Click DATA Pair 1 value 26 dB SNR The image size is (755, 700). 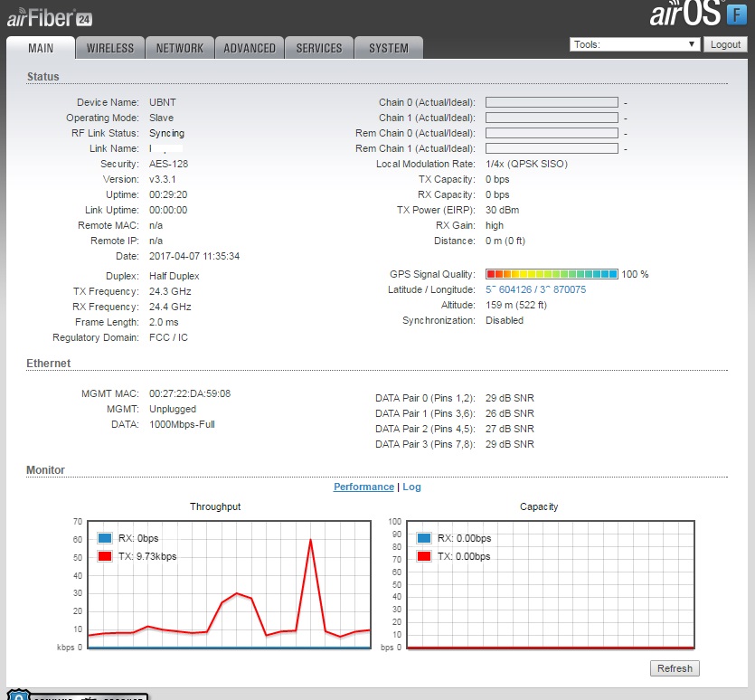pos(509,413)
